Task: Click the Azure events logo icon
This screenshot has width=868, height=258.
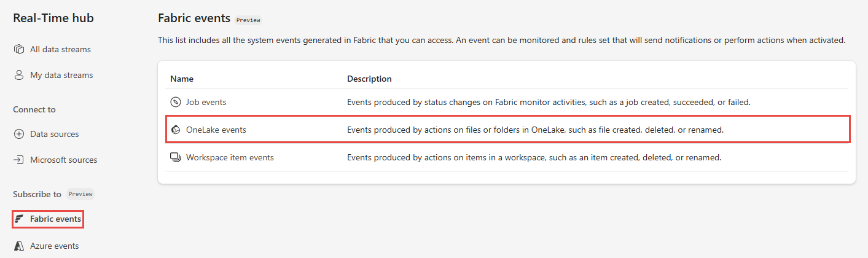Action: (x=19, y=246)
